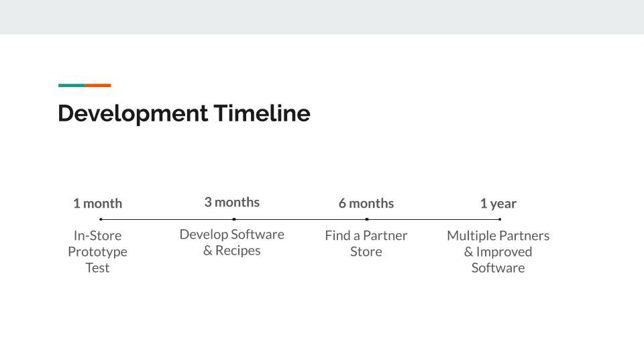The image size is (644, 362).
Task: Click the timeline dot under 3 months
Action: pos(233,219)
